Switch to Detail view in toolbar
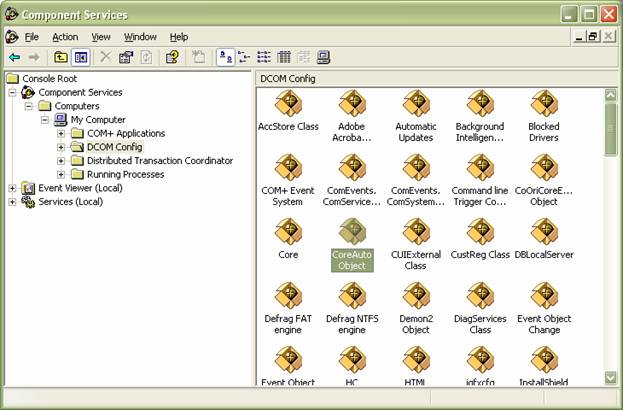 pos(284,57)
